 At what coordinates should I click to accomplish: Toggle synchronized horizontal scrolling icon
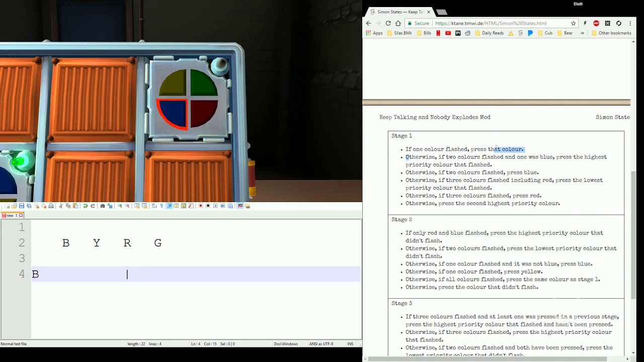pos(144,206)
